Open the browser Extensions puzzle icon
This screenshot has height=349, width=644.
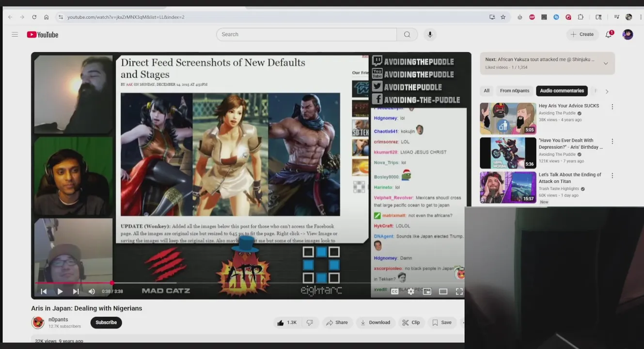tap(581, 17)
